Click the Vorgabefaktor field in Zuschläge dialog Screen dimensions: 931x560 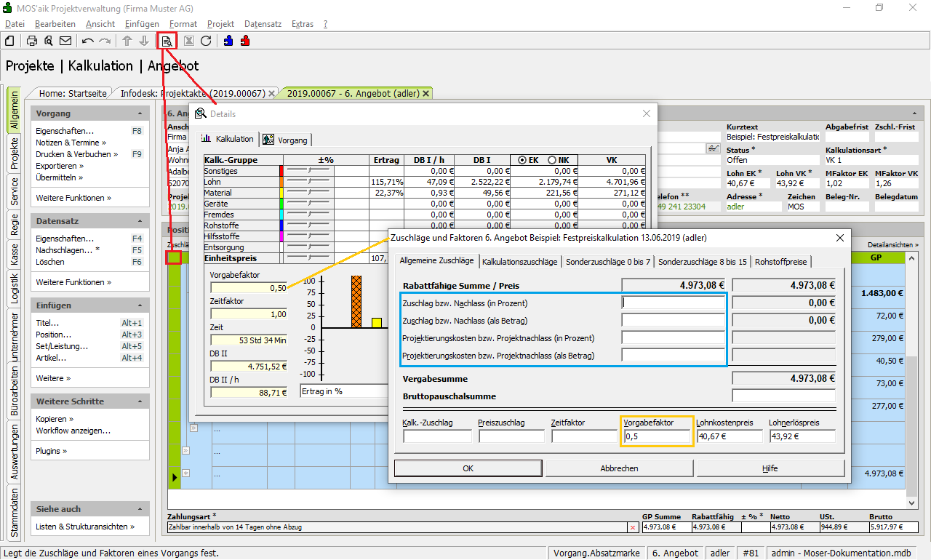point(656,436)
